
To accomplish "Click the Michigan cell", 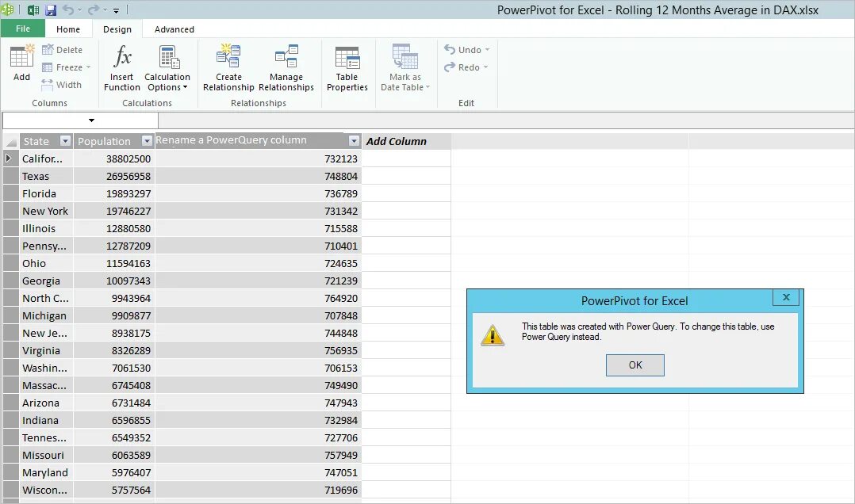I will (x=46, y=315).
